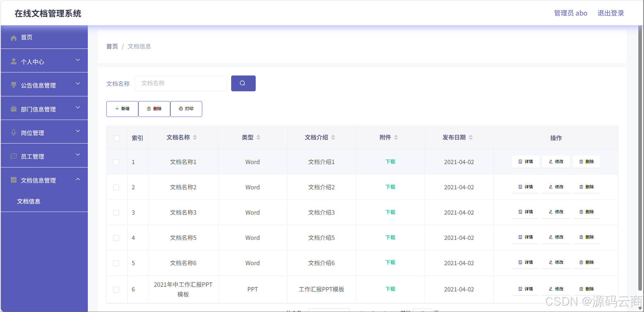
Task: Click 删除 in the 文档名称1 row
Action: 586,162
